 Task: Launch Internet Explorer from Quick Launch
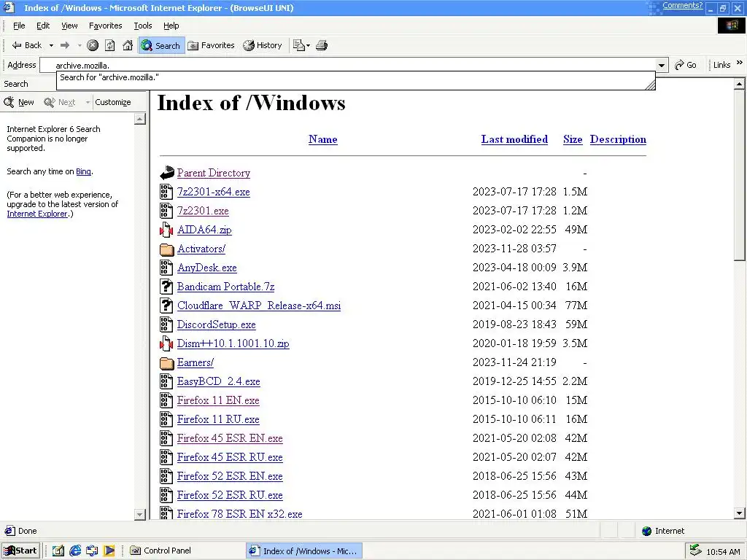(75, 551)
